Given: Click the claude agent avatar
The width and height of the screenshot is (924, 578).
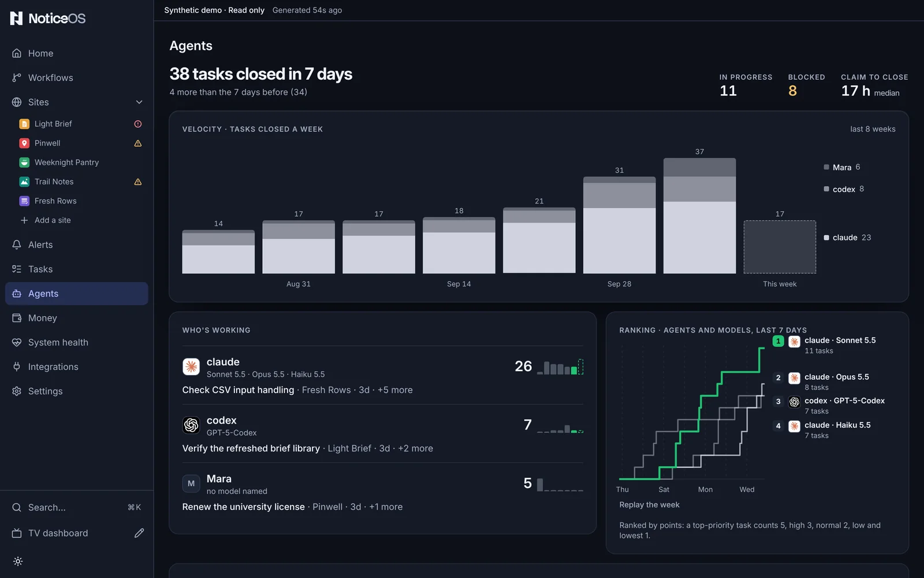Looking at the screenshot, I should click(x=191, y=366).
